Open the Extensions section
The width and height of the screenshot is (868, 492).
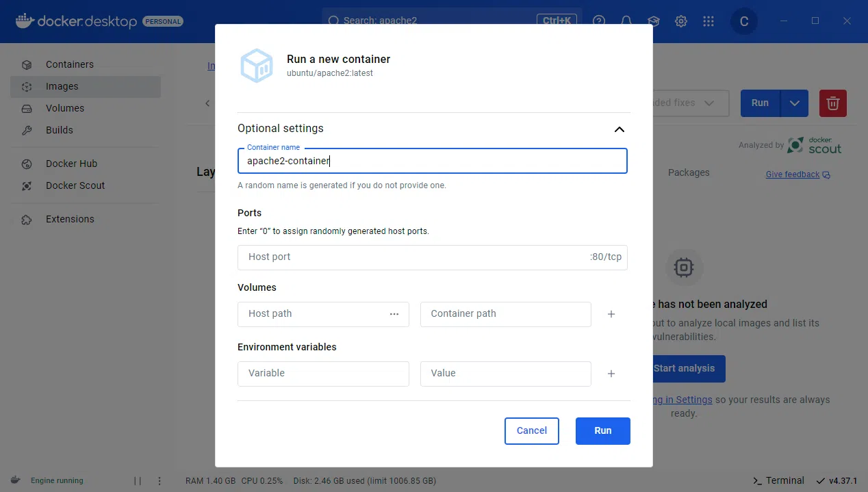(x=69, y=219)
